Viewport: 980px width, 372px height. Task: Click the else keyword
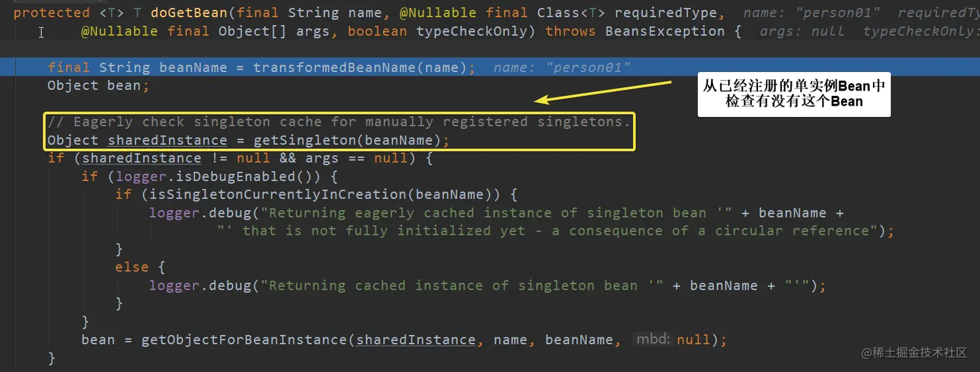(x=132, y=267)
